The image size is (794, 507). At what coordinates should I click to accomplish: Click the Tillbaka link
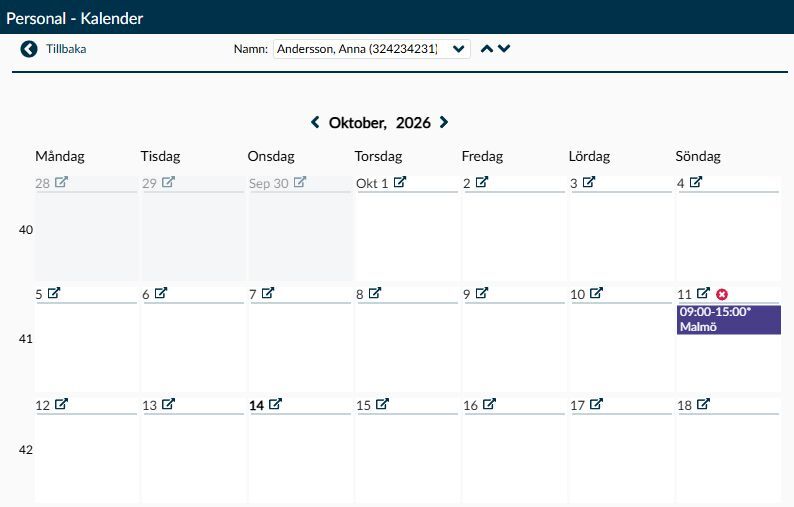[x=66, y=49]
